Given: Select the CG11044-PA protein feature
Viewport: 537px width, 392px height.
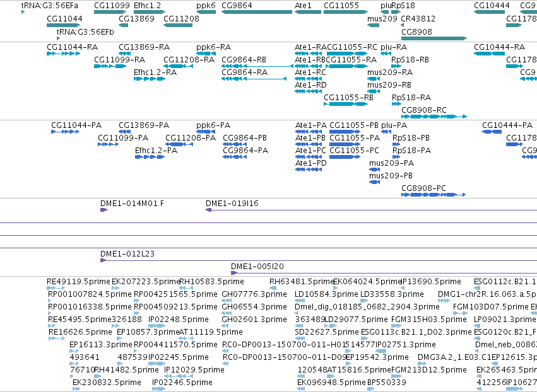Looking at the screenshot, I should point(65,132).
